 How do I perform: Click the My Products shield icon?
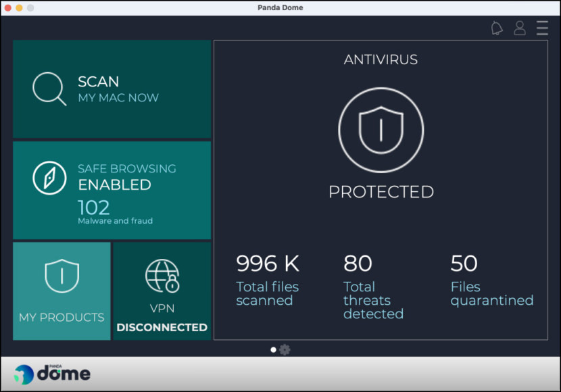(62, 276)
